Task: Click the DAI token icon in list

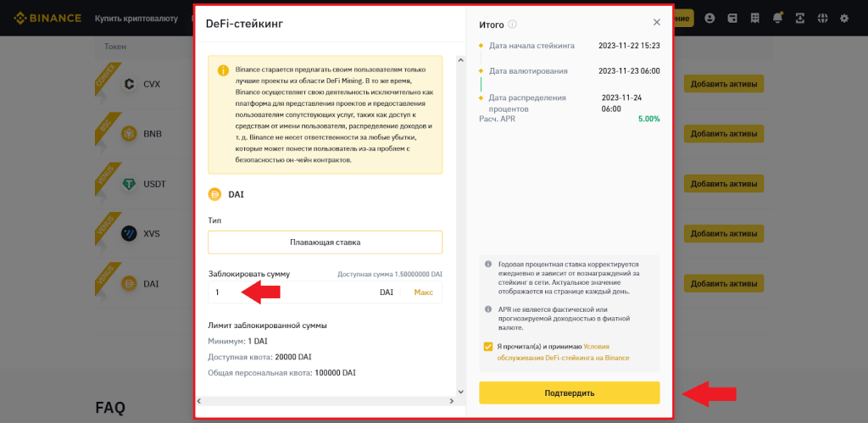Action: 129,283
